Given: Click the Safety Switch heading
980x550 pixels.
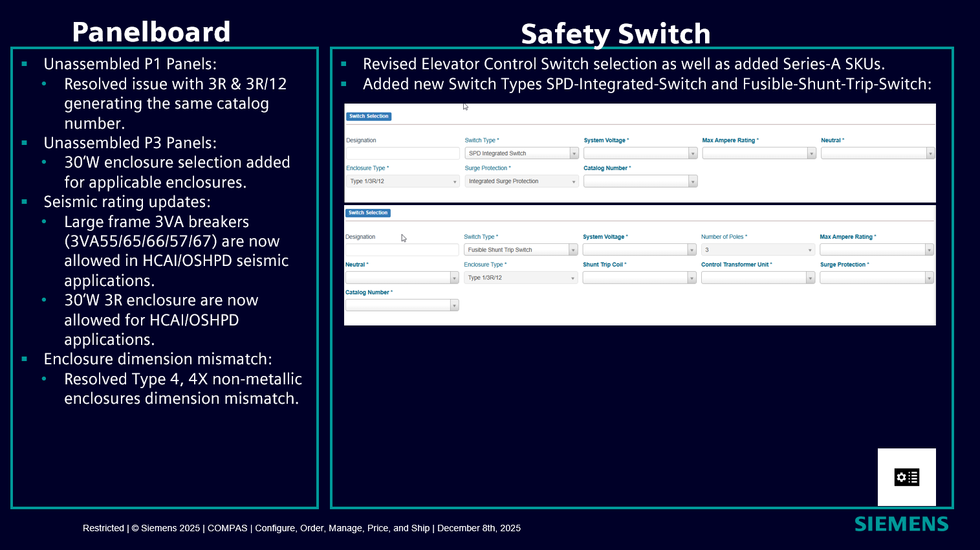Looking at the screenshot, I should (x=615, y=34).
